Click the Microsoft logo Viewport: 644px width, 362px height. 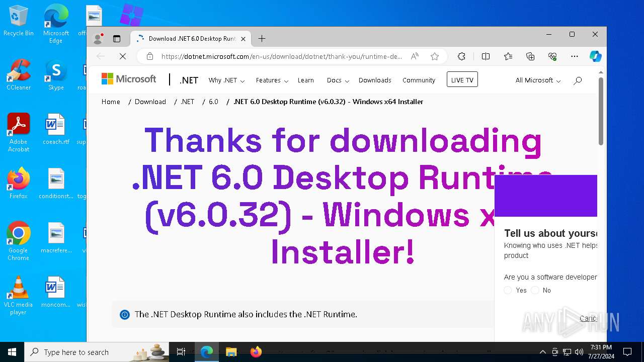click(x=129, y=79)
